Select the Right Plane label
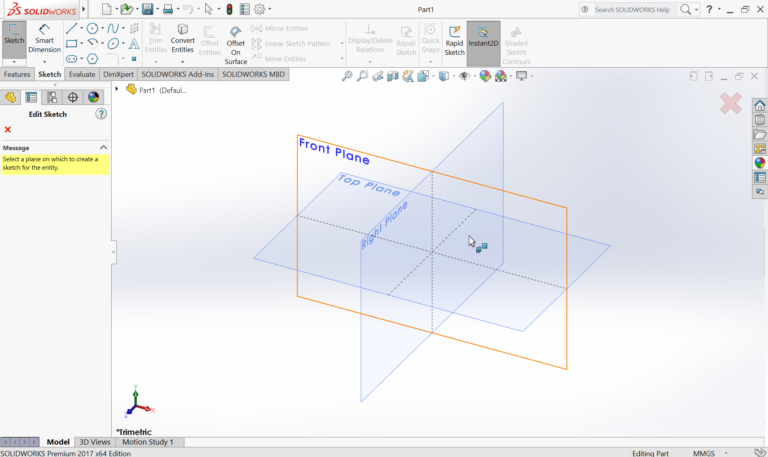 click(384, 225)
